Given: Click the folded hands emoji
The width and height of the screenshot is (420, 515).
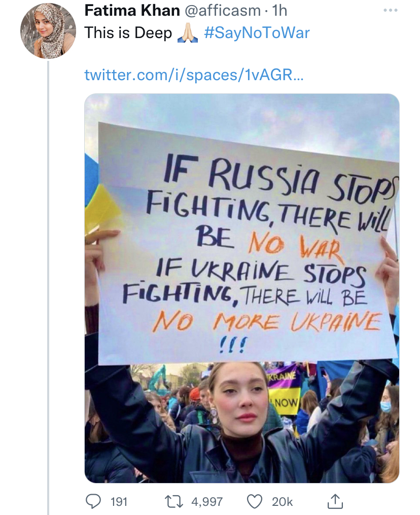Looking at the screenshot, I should pyautogui.click(x=188, y=34).
